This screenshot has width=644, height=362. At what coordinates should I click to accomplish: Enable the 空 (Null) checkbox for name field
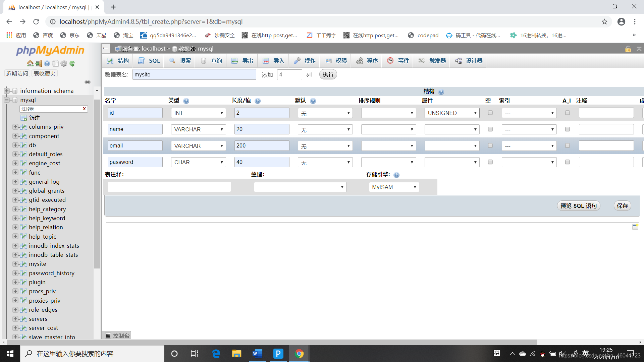coord(490,129)
